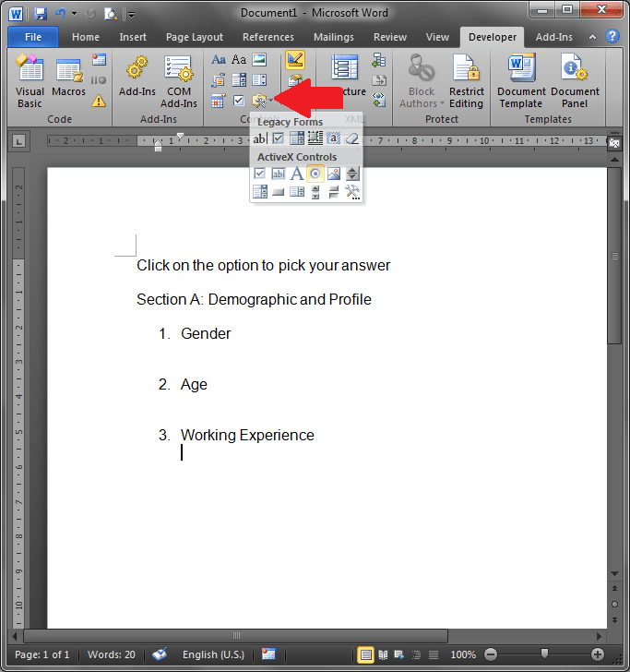Insert a Legacy Text Form Field (ab|)

(259, 138)
